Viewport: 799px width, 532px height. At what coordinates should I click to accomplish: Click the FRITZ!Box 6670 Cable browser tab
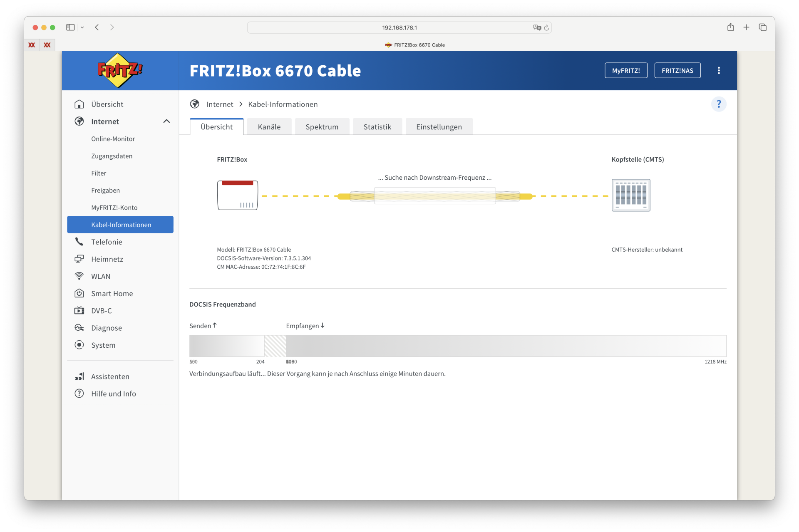[x=414, y=45]
